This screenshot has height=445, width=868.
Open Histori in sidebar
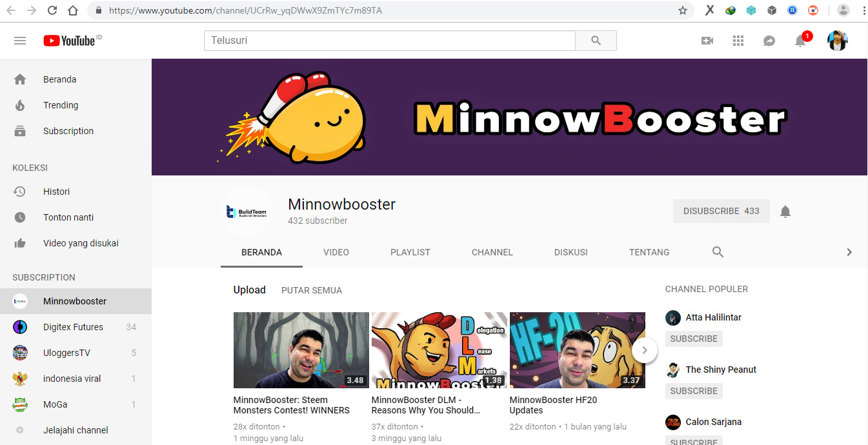[76, 192]
